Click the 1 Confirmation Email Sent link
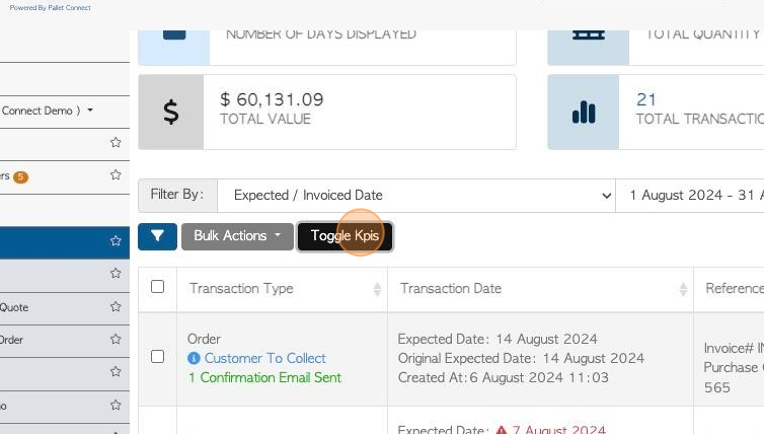 click(x=265, y=377)
